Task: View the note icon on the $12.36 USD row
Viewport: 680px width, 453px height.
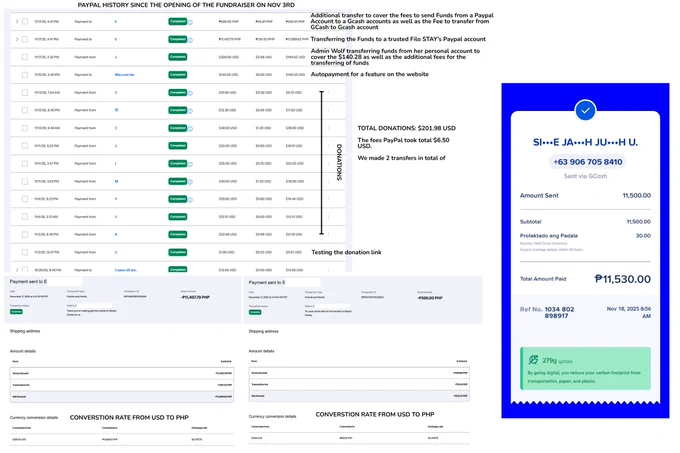Action: click(x=190, y=111)
